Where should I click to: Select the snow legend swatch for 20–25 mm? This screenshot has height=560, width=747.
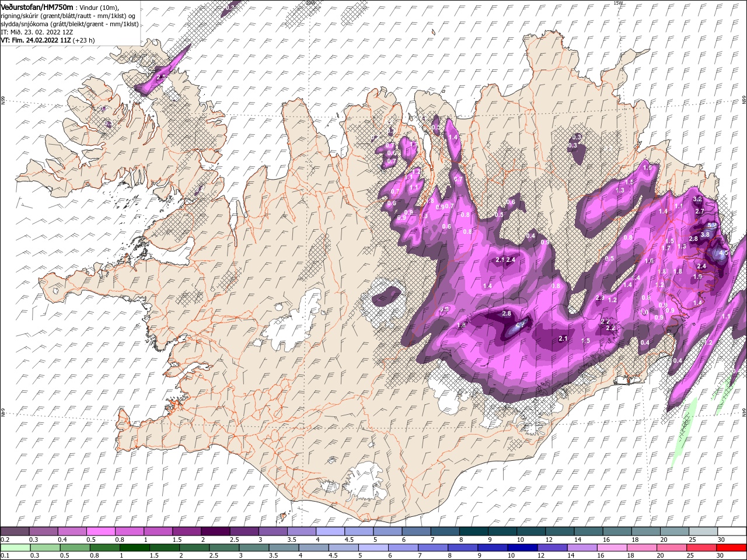click(675, 531)
